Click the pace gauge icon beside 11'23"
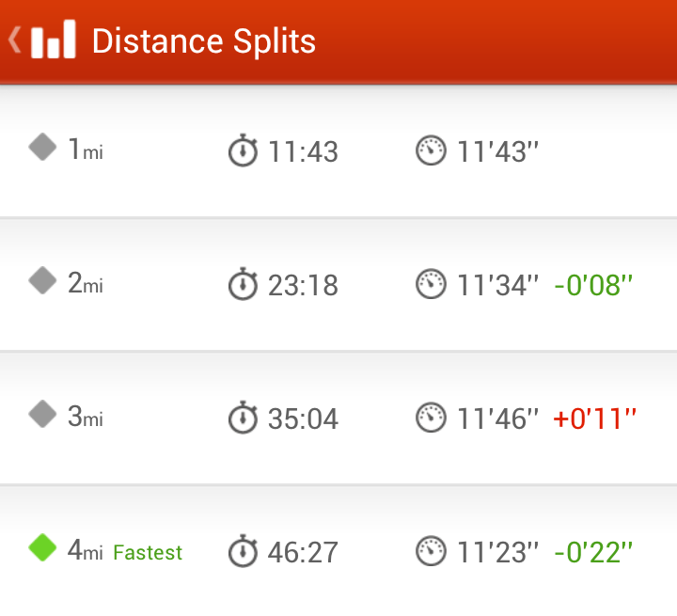The width and height of the screenshot is (677, 616). click(431, 551)
